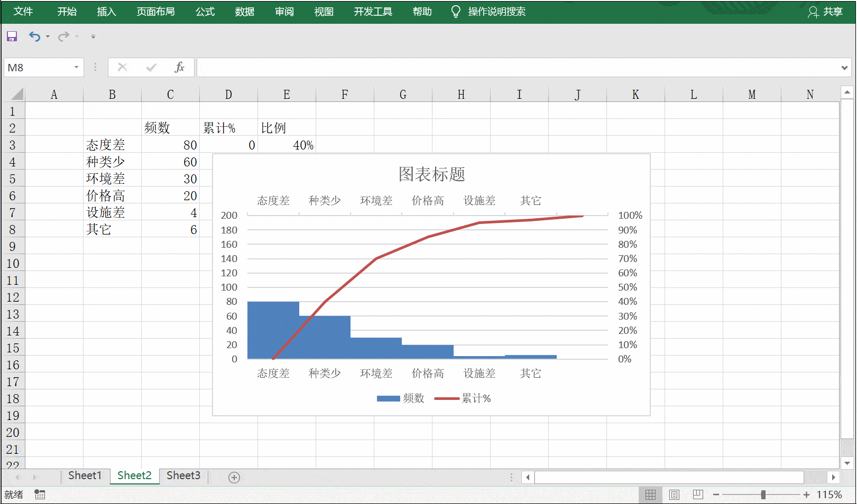Select the chart title 图表标题
This screenshot has width=857, height=504.
431,174
